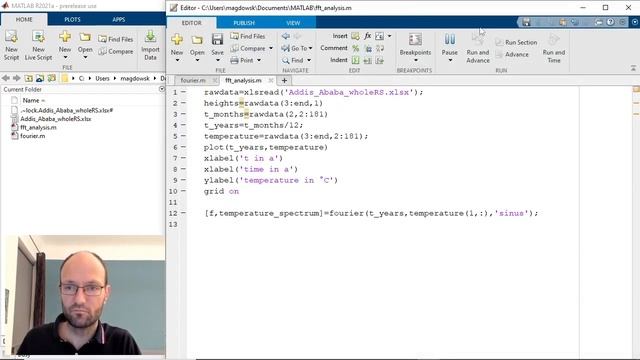Select fourier.m in Current Folder
The width and height of the screenshot is (640, 360).
click(x=33, y=136)
